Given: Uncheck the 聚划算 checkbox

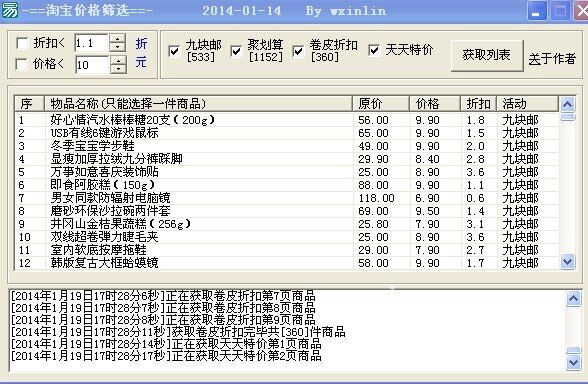Looking at the screenshot, I should pos(236,51).
